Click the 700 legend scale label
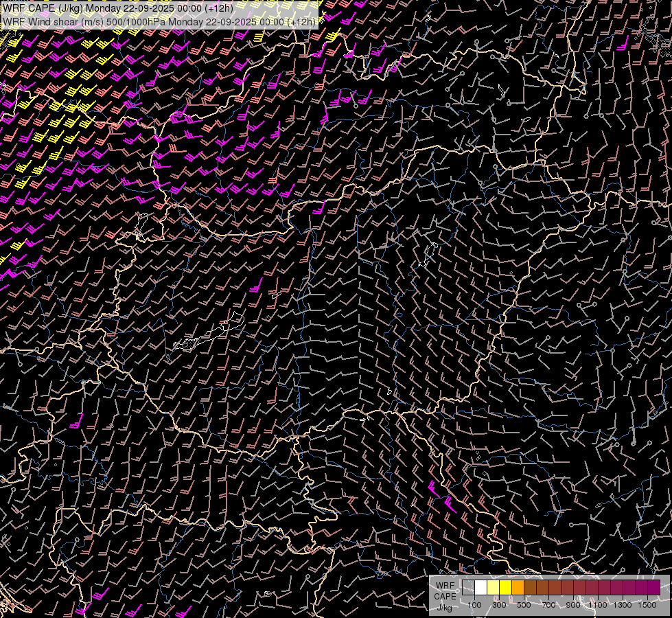 point(548,605)
